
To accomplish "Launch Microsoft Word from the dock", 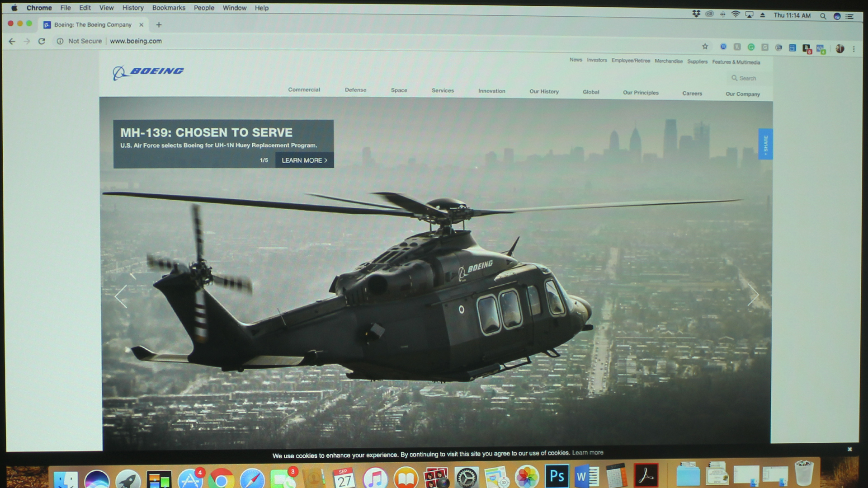I will point(587,476).
